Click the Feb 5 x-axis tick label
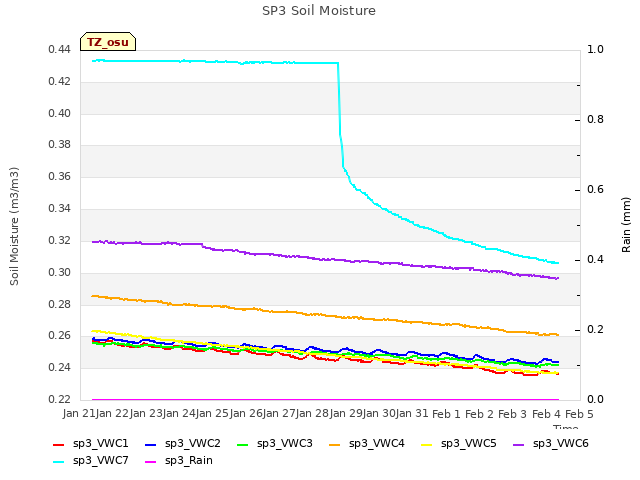This screenshot has width=640, height=480. (x=579, y=414)
